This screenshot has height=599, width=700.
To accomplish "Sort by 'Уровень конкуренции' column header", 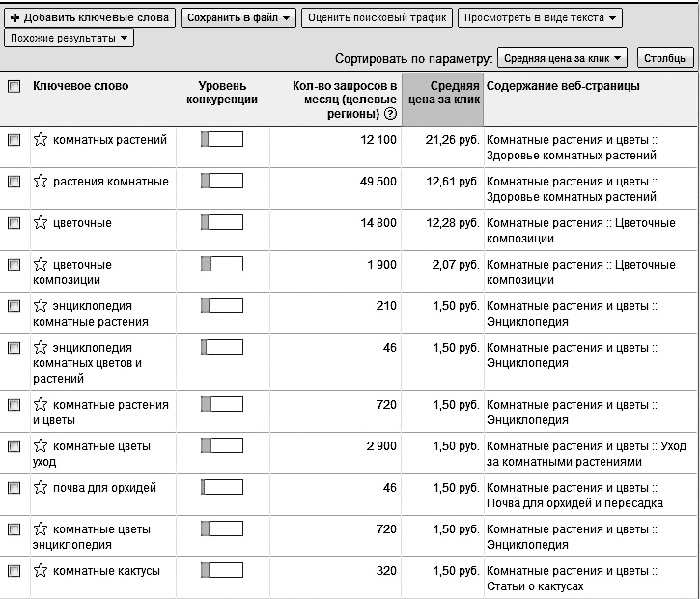I will 222,93.
